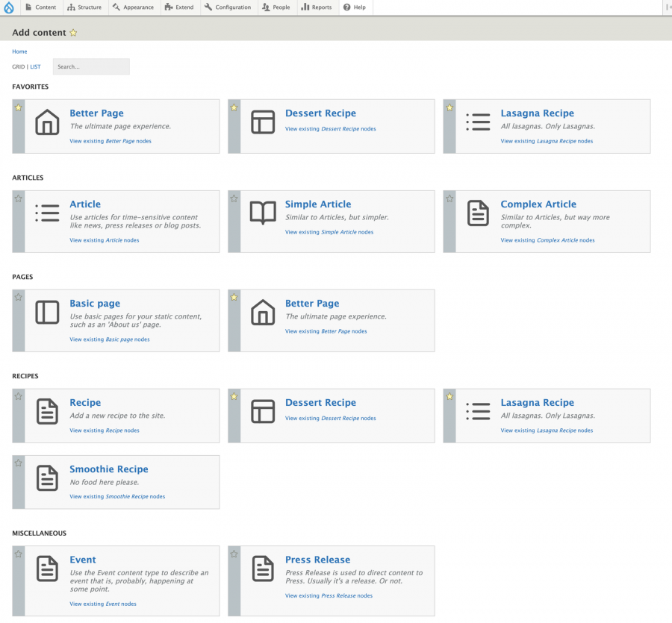Toggle Dessert Recipe star in Recipes section
The image size is (672, 623).
pyautogui.click(x=234, y=396)
